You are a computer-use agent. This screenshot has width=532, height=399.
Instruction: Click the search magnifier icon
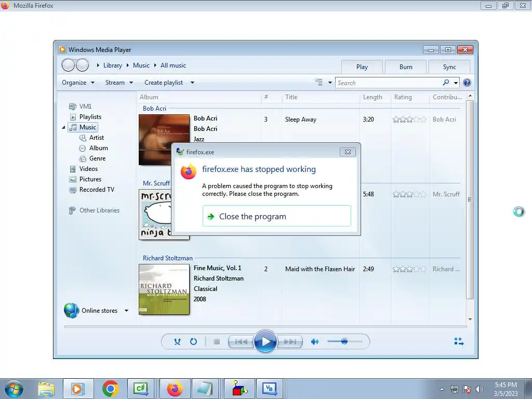[446, 83]
